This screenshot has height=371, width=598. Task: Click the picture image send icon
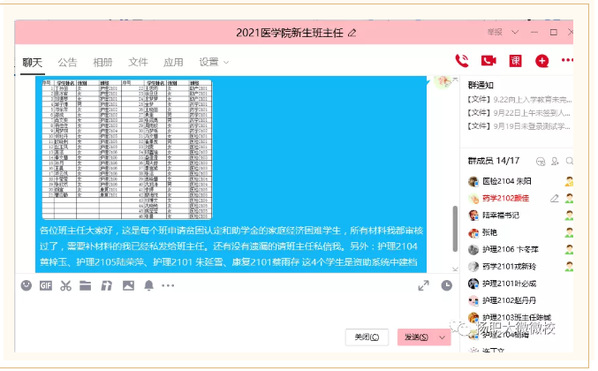coord(128,285)
